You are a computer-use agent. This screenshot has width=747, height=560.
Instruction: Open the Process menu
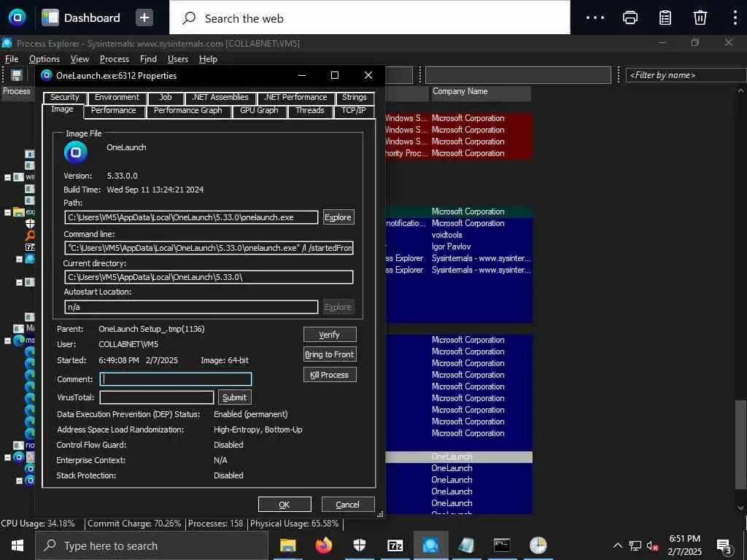click(x=115, y=59)
